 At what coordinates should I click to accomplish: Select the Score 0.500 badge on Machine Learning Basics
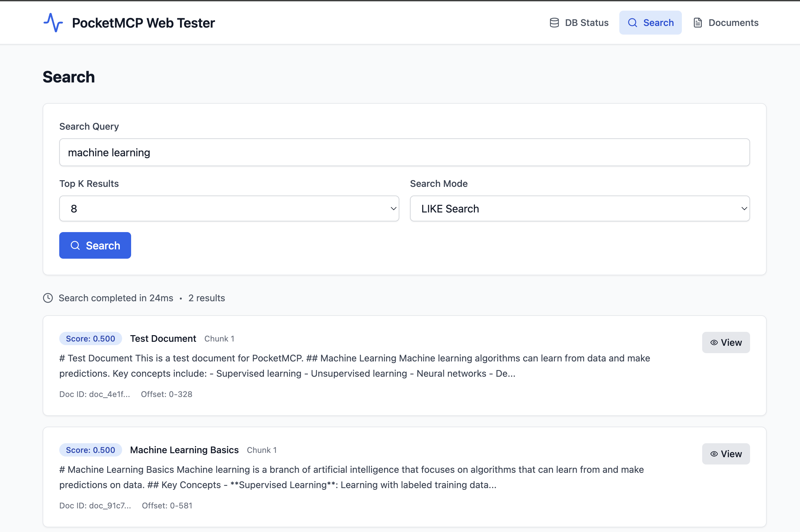(x=90, y=450)
